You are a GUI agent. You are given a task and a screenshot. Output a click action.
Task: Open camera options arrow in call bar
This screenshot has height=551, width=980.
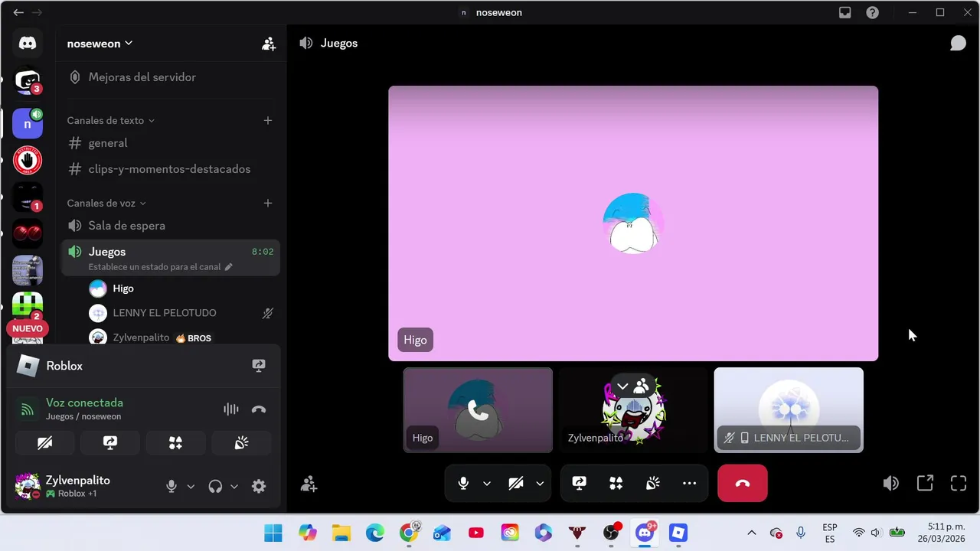point(540,484)
